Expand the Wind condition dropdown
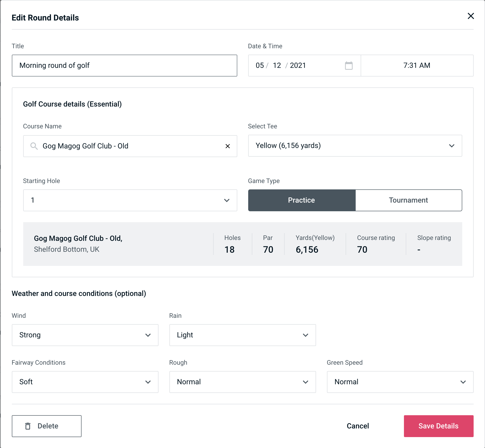485x448 pixels. 148,335
